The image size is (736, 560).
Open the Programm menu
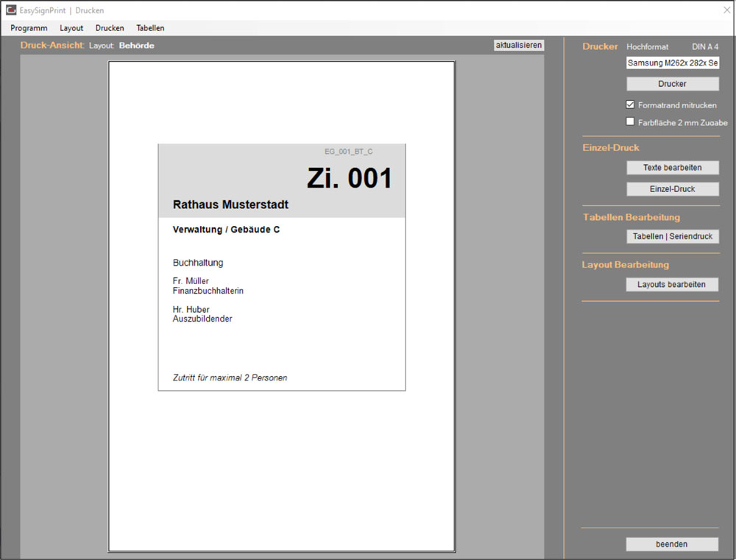[x=29, y=28]
